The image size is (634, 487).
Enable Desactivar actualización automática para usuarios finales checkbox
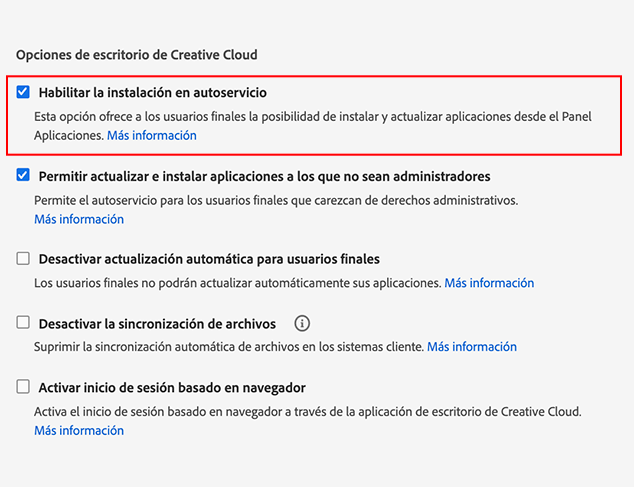point(24,259)
